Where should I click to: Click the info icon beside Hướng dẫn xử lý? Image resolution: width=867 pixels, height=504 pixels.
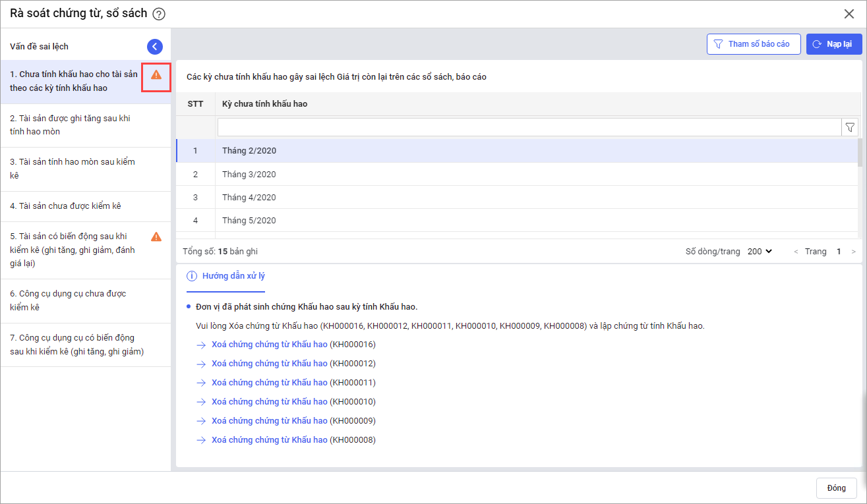pos(192,276)
